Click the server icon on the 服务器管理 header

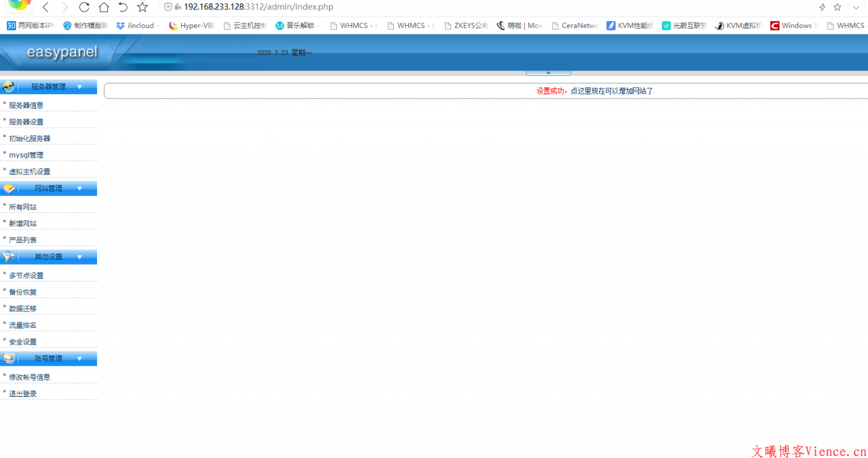9,86
